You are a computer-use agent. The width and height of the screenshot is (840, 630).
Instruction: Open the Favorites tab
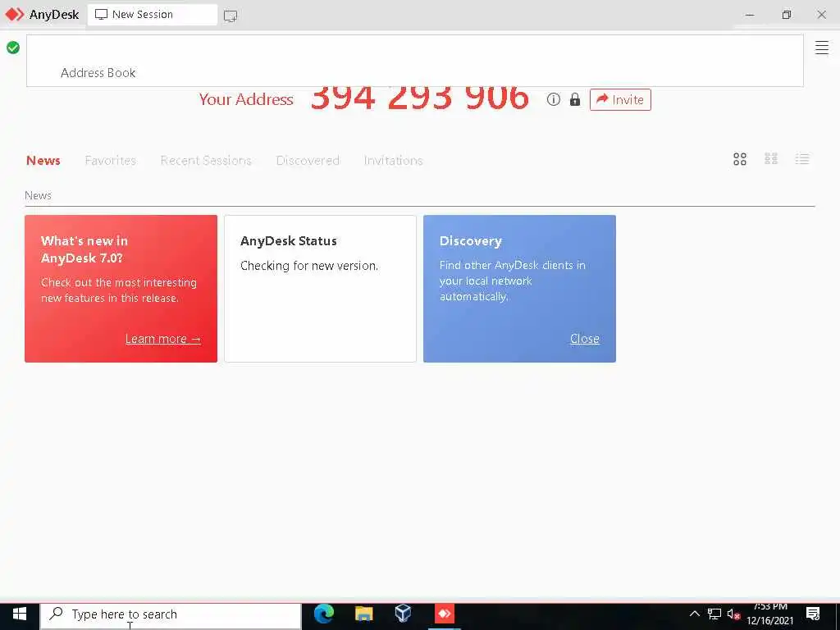coord(111,160)
